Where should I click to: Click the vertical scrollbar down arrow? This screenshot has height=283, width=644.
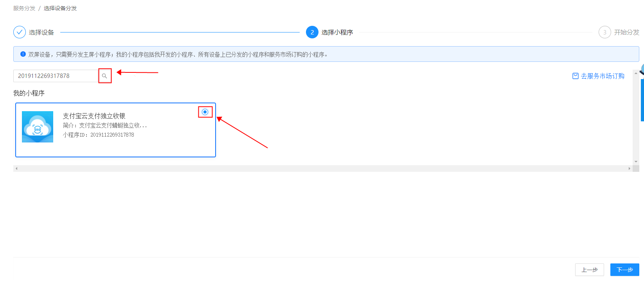point(636,162)
